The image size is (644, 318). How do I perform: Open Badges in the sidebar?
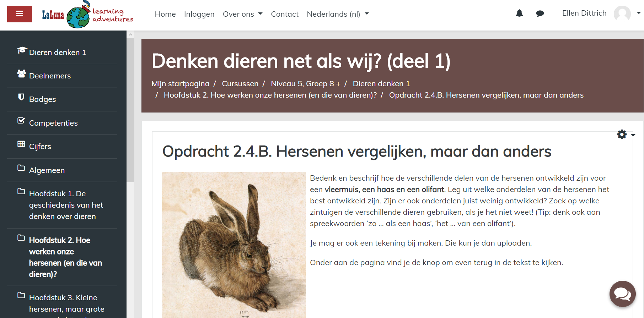[x=42, y=99]
